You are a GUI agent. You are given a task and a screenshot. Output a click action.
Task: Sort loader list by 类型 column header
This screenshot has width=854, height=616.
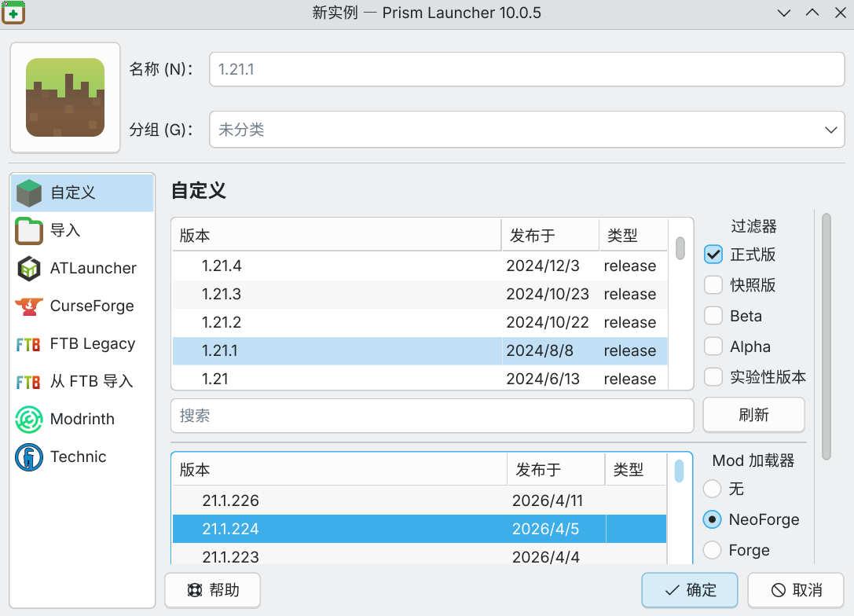(636, 470)
